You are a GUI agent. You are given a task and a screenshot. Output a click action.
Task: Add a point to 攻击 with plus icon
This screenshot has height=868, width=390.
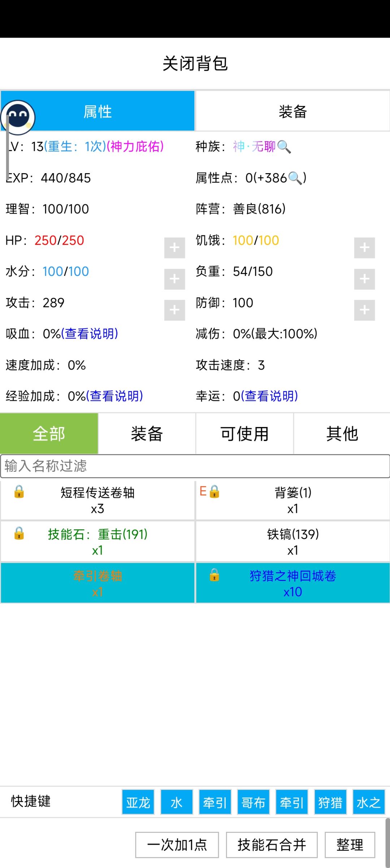[x=174, y=310]
